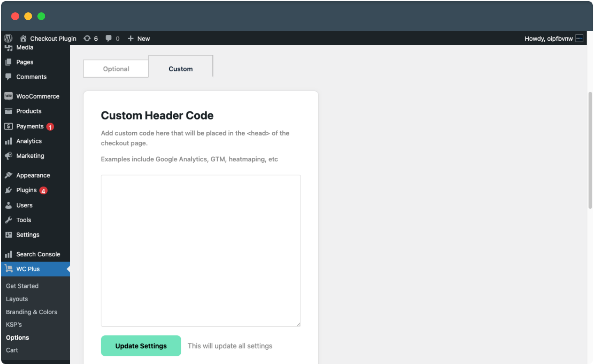Open the Settings menu label
The width and height of the screenshot is (594, 364).
[28, 235]
